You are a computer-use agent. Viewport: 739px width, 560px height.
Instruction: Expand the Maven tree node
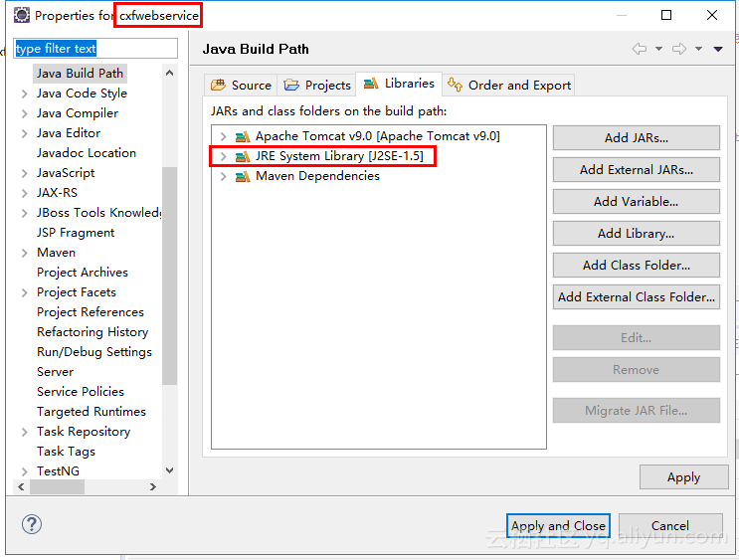coord(25,253)
